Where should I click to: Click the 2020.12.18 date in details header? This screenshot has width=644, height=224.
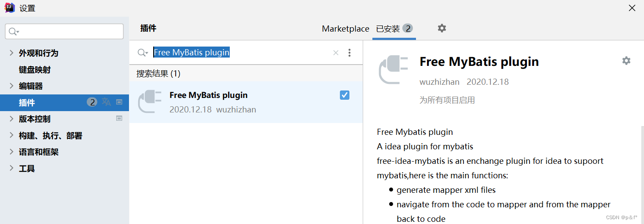pyautogui.click(x=488, y=82)
